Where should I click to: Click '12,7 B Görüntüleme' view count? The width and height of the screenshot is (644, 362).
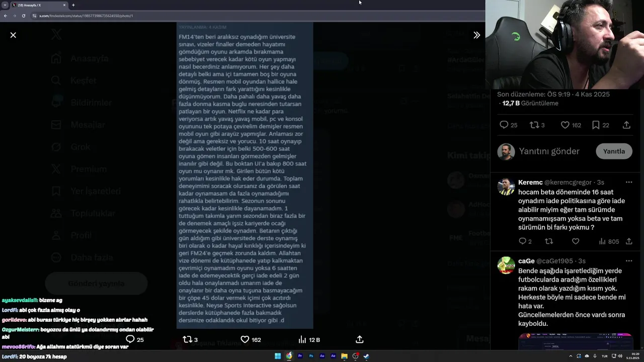530,103
